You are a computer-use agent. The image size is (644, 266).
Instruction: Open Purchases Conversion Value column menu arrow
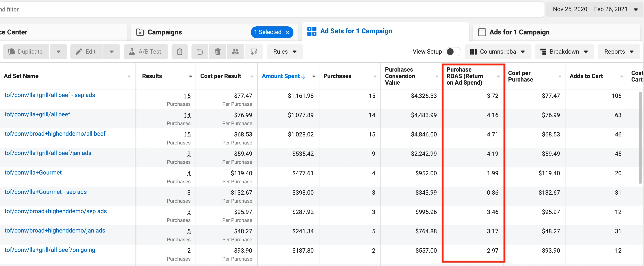click(437, 76)
